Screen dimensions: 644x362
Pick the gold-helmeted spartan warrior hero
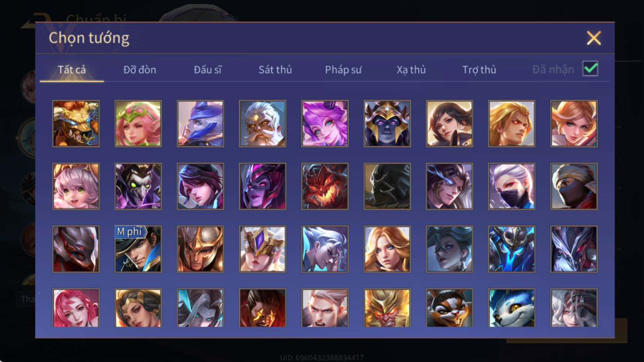(x=200, y=249)
